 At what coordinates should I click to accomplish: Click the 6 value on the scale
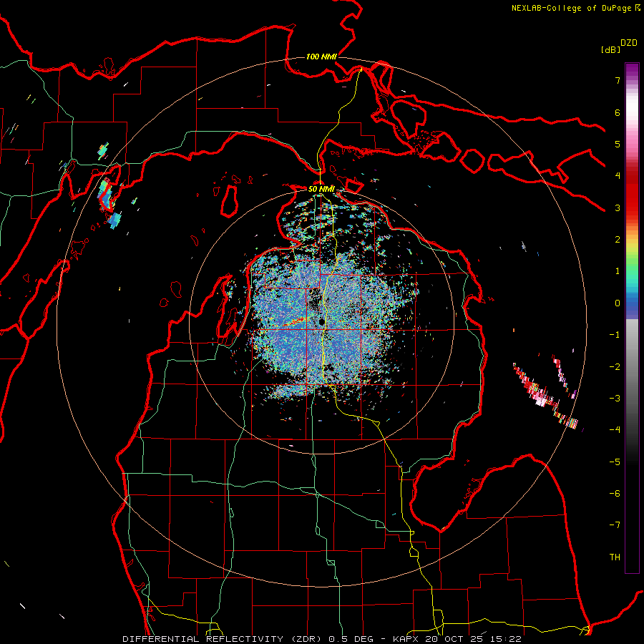point(618,112)
